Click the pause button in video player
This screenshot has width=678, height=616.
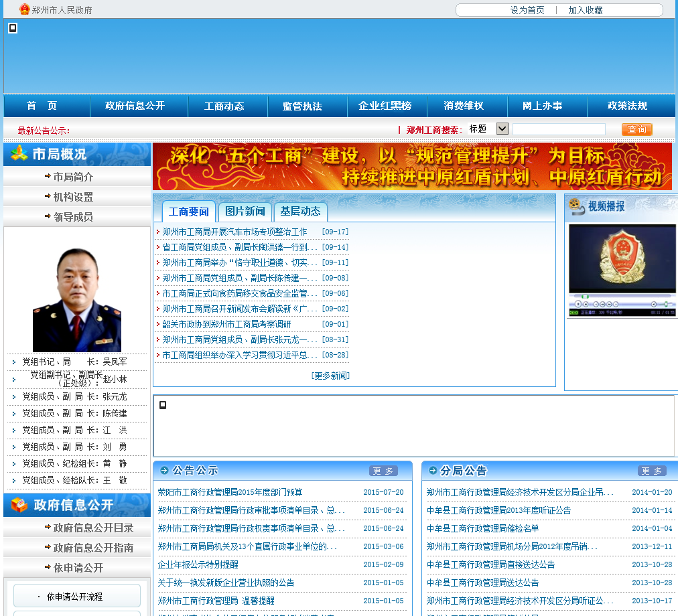(578, 305)
